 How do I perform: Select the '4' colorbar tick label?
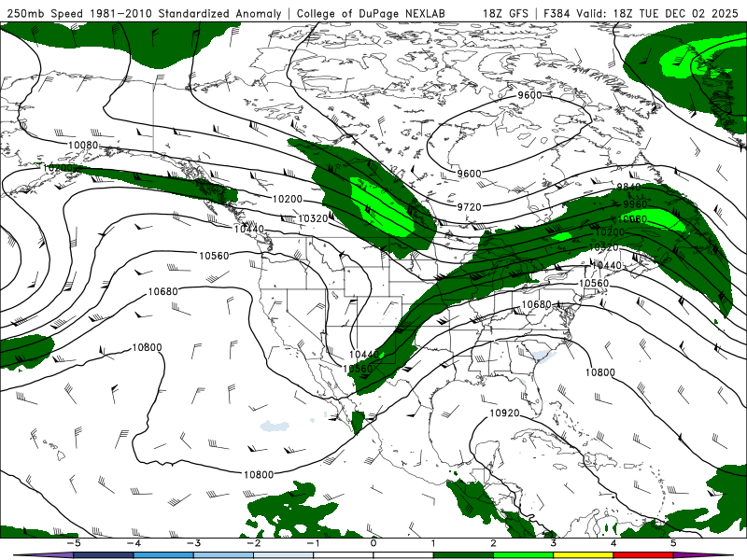[x=613, y=543]
